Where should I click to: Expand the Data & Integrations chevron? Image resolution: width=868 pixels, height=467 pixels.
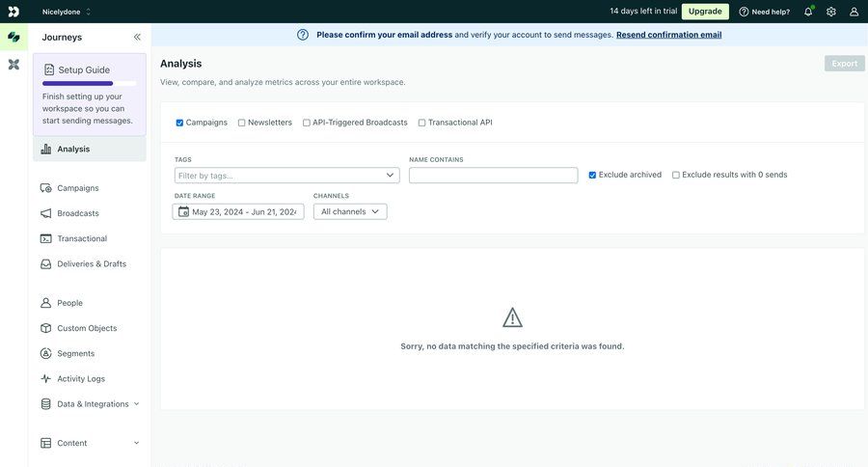click(136, 404)
